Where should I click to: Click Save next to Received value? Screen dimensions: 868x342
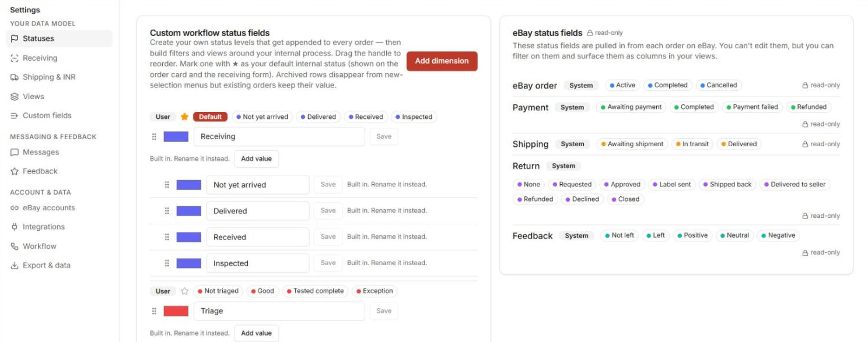tap(328, 237)
